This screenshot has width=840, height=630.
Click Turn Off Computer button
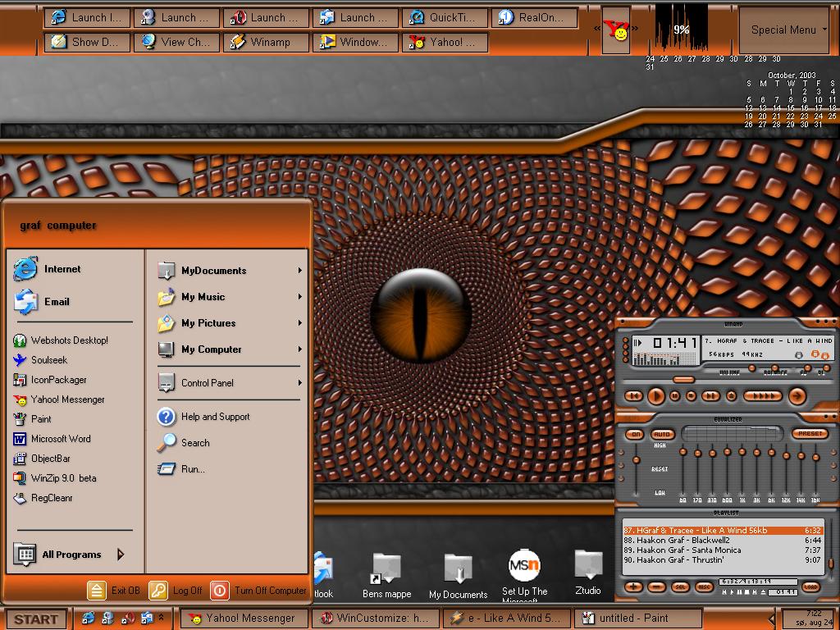click(258, 591)
